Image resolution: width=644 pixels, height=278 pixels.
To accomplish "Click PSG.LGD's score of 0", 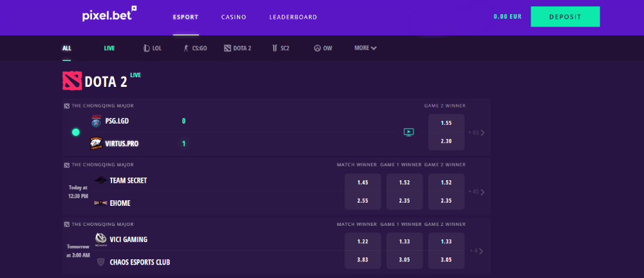I will [184, 121].
